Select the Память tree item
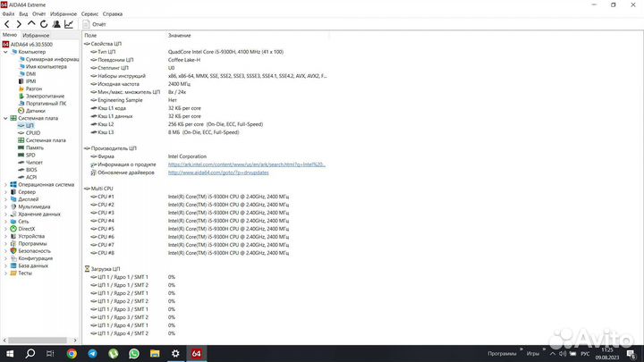 (x=30, y=147)
